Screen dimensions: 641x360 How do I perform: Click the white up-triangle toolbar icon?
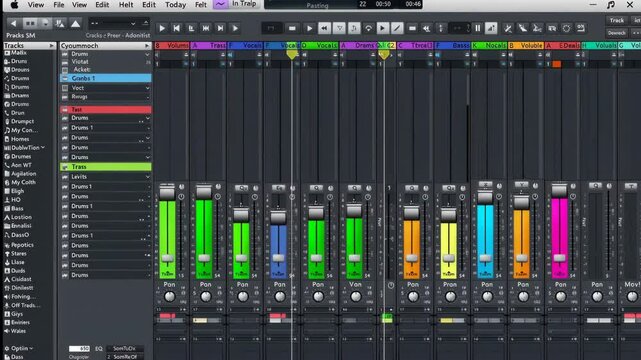coord(75,24)
